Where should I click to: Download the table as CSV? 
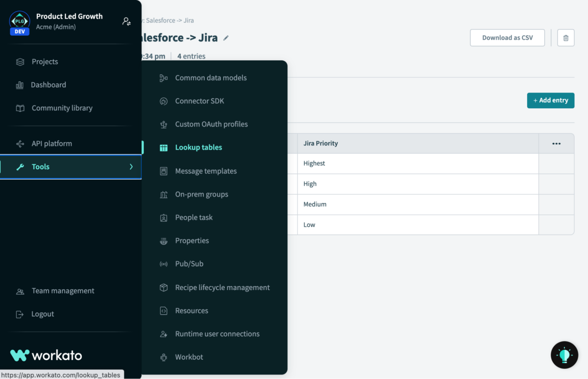click(x=507, y=38)
